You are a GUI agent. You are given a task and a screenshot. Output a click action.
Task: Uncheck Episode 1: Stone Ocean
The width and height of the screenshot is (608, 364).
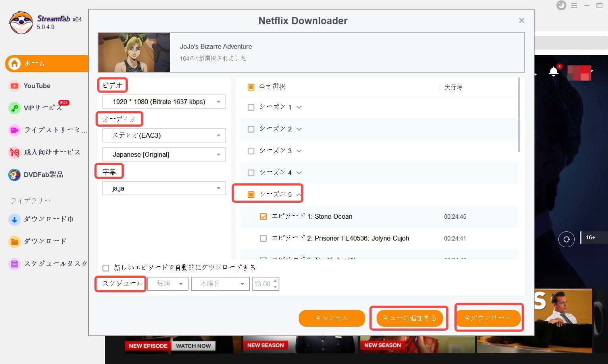[263, 216]
